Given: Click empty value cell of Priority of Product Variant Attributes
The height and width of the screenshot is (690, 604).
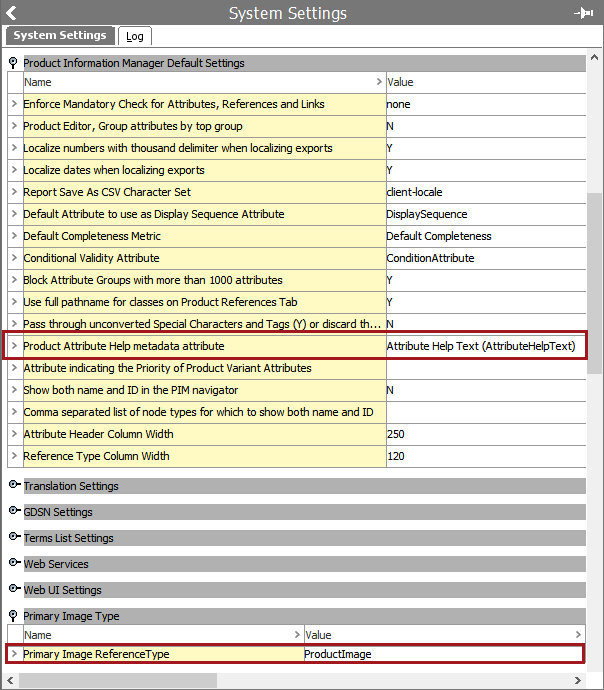Looking at the screenshot, I should pos(486,368).
